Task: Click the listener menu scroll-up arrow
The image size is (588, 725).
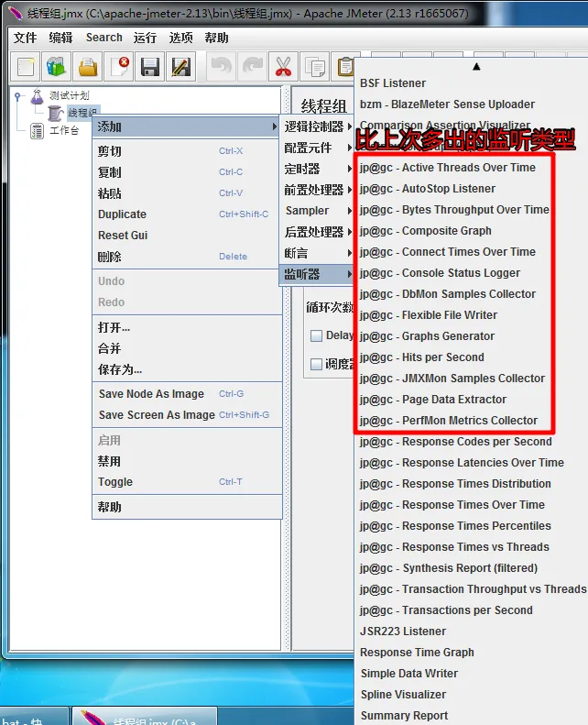Action: coord(476,67)
